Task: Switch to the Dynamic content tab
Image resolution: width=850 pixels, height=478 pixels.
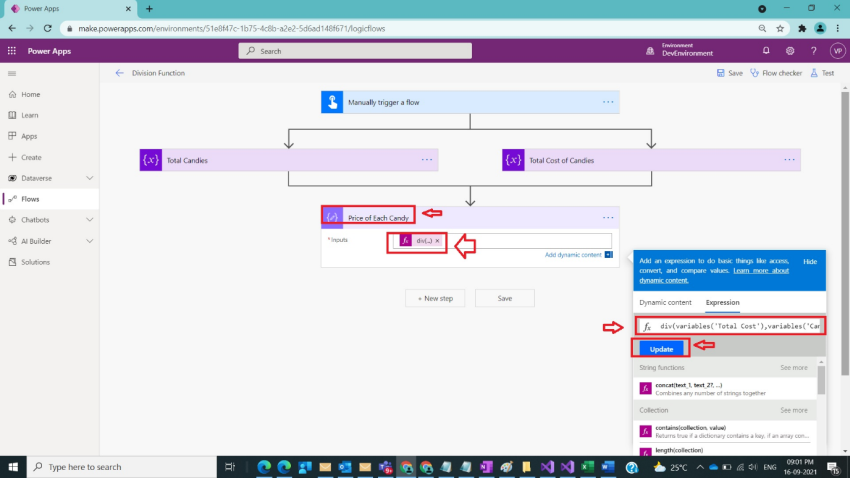Action: click(665, 302)
